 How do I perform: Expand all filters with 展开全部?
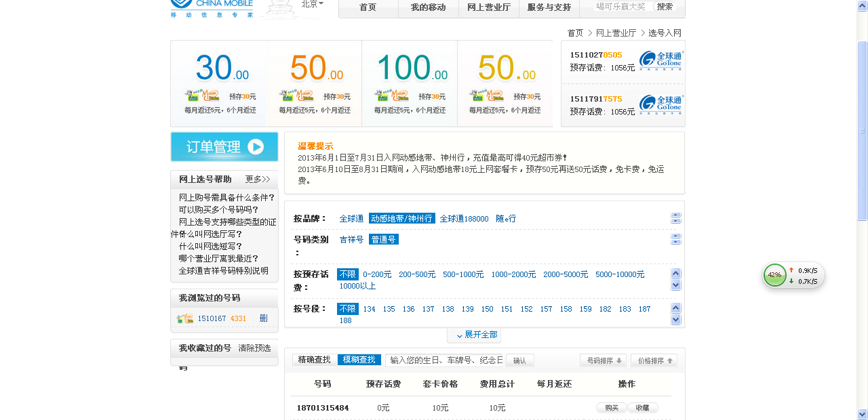[x=474, y=335]
